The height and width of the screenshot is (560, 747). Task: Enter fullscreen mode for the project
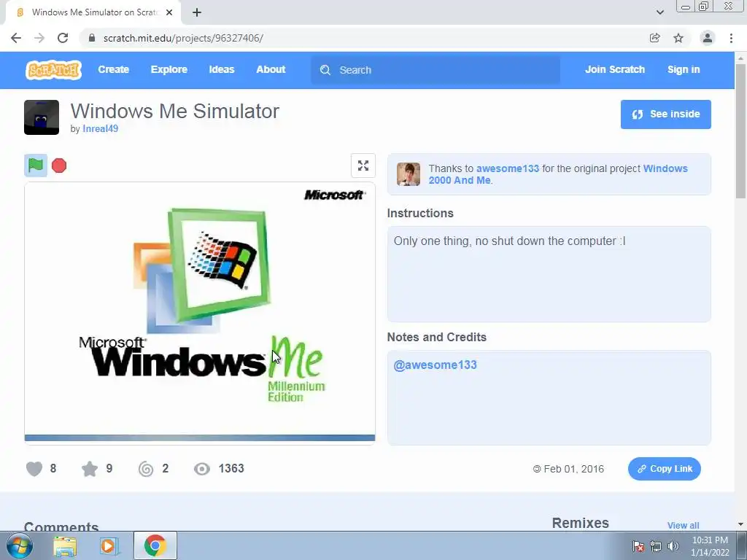coord(363,166)
